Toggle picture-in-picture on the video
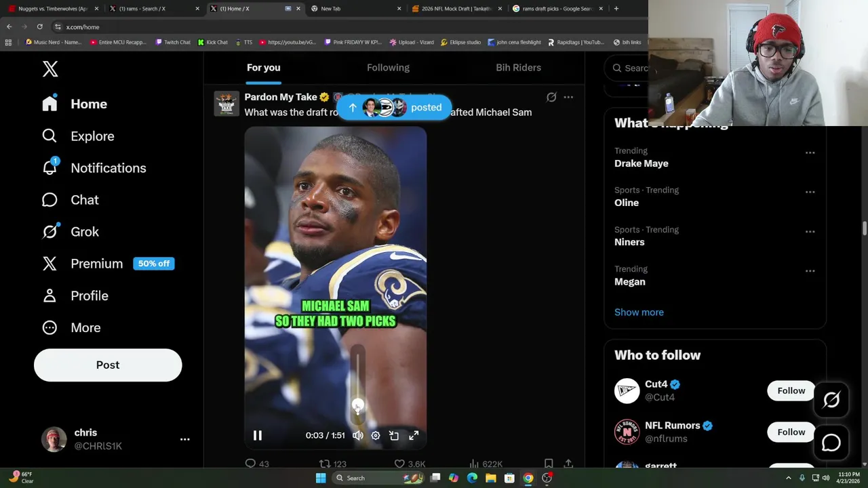Viewport: 868px width, 488px height. [x=394, y=435]
